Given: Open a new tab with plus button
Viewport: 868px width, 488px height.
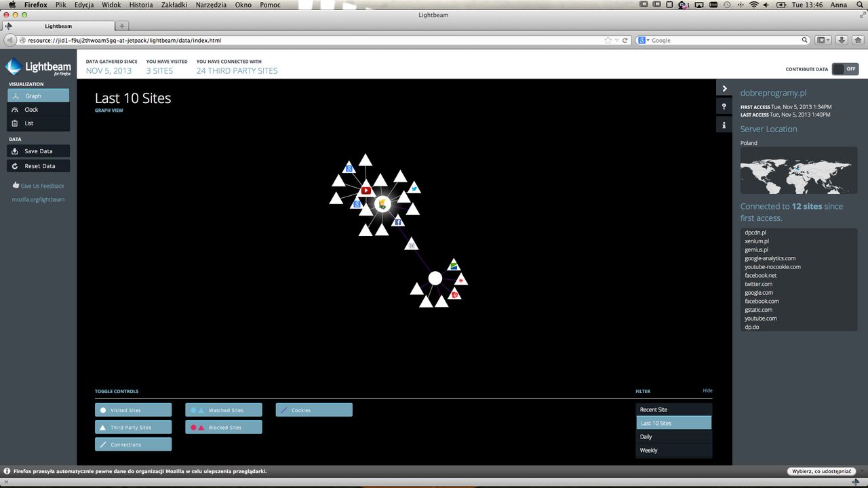Looking at the screenshot, I should point(122,26).
